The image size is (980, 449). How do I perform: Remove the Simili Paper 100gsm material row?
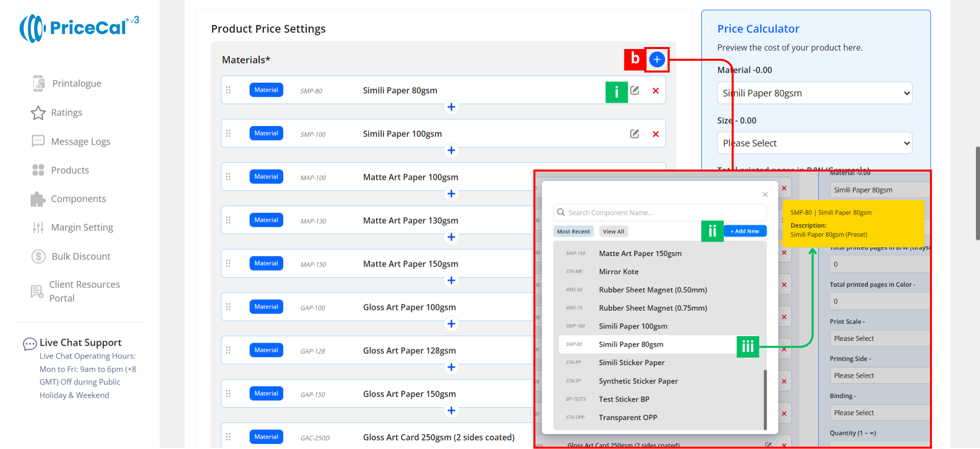coord(655,134)
